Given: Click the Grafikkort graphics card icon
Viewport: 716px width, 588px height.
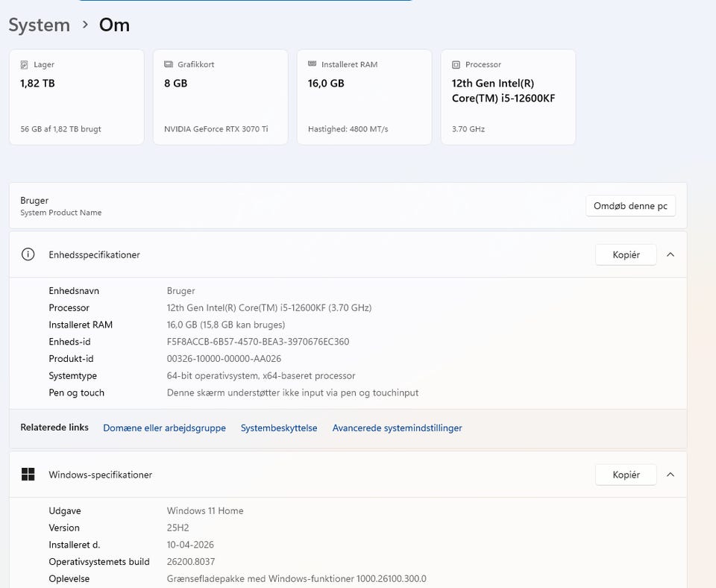Looking at the screenshot, I should click(169, 65).
